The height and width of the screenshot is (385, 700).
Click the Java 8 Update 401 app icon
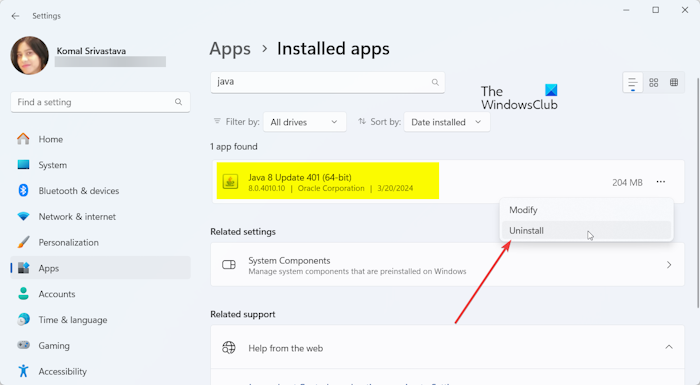[230, 182]
